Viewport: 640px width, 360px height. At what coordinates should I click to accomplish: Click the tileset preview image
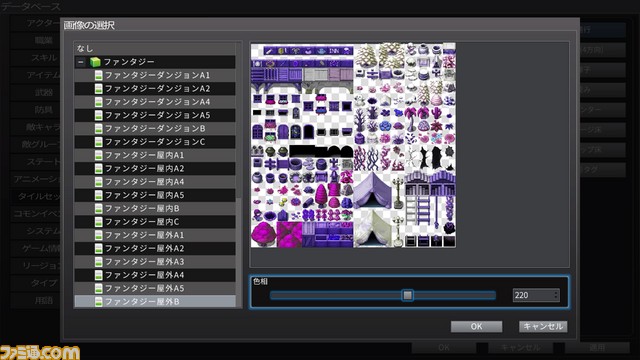click(353, 145)
